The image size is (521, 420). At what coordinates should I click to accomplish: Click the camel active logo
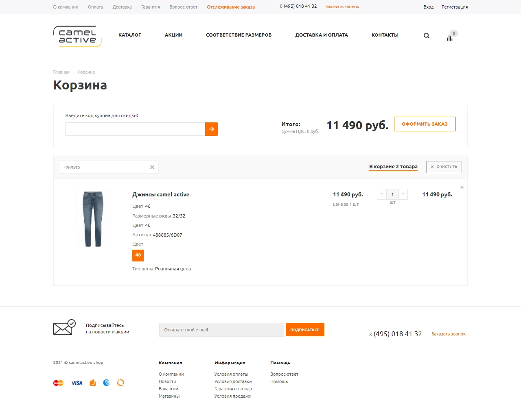(77, 36)
